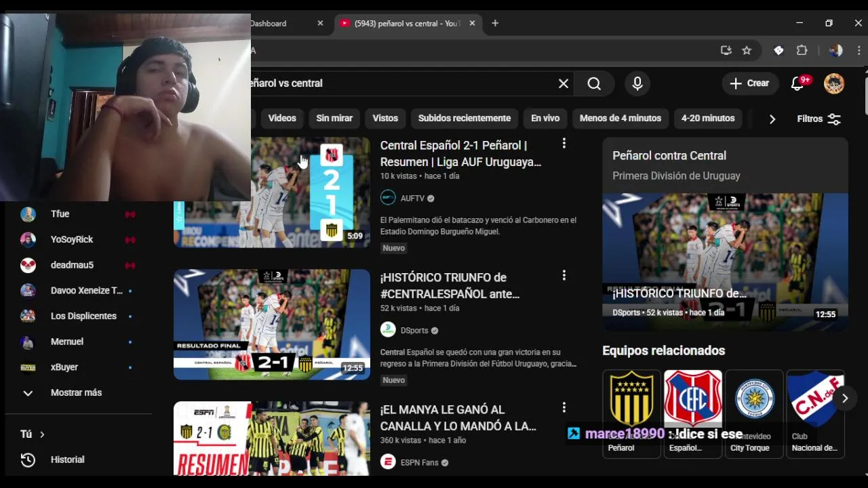Screen dimensions: 868x488
Task: Click the xBuyer subscription avatar
Action: pos(28,367)
